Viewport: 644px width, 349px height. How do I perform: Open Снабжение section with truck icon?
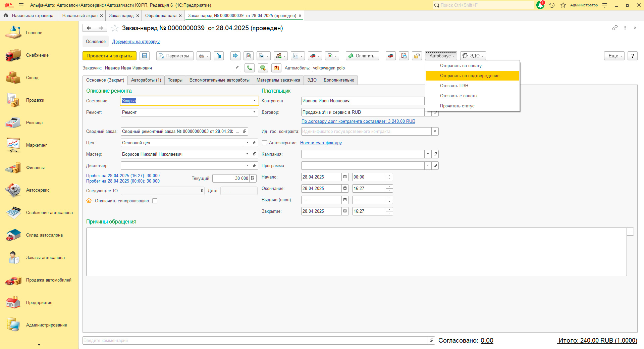tap(39, 55)
